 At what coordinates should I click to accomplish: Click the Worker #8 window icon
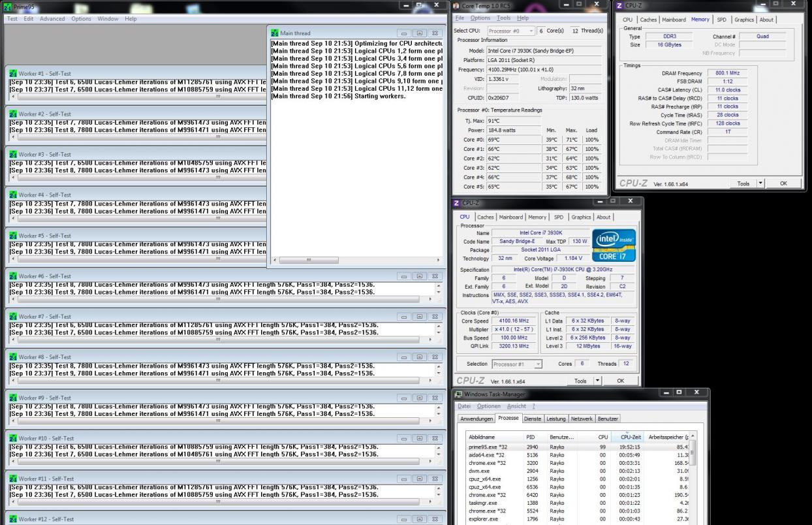tap(12, 357)
